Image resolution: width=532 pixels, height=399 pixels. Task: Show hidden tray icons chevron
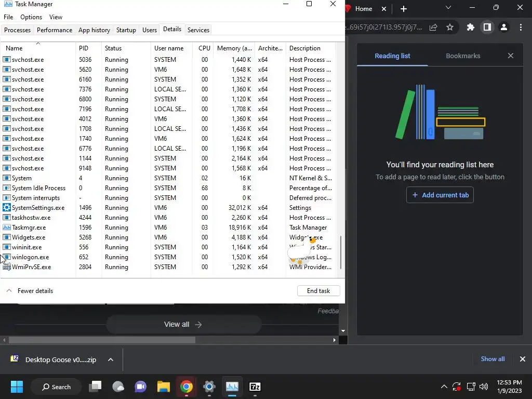444,387
